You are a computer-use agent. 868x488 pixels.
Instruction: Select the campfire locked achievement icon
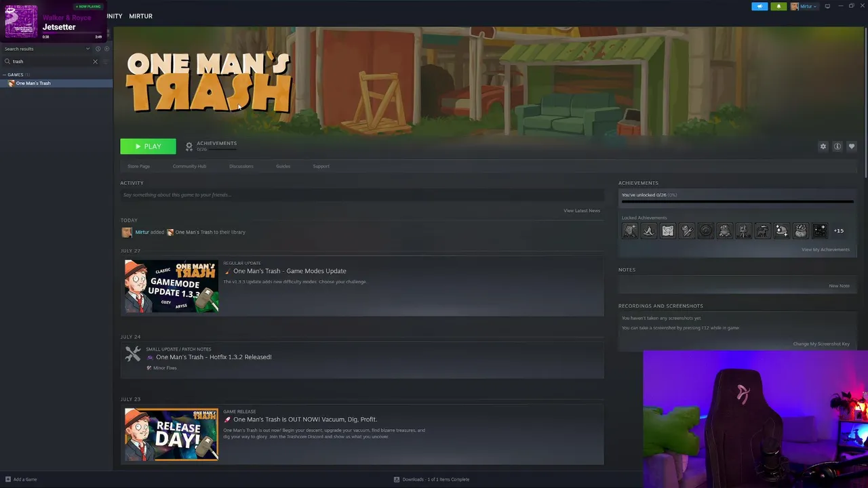[x=649, y=231]
